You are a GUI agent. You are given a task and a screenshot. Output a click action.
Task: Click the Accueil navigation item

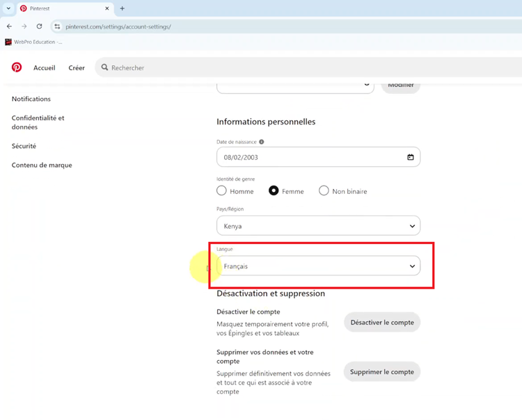(x=45, y=68)
